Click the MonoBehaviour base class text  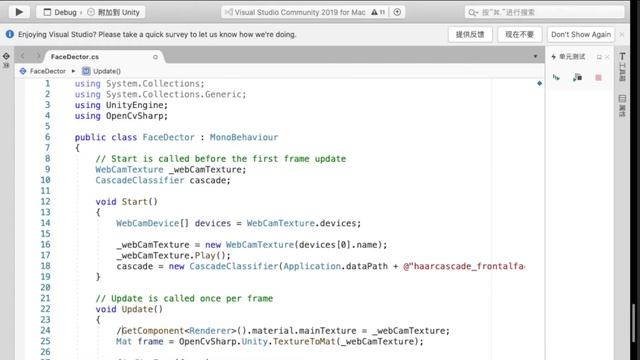pos(244,137)
